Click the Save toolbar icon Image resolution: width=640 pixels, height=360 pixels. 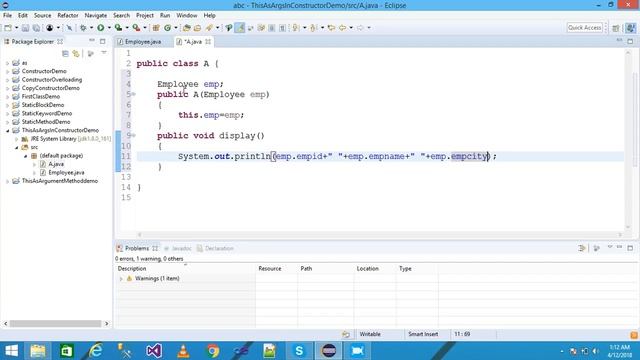click(25, 28)
